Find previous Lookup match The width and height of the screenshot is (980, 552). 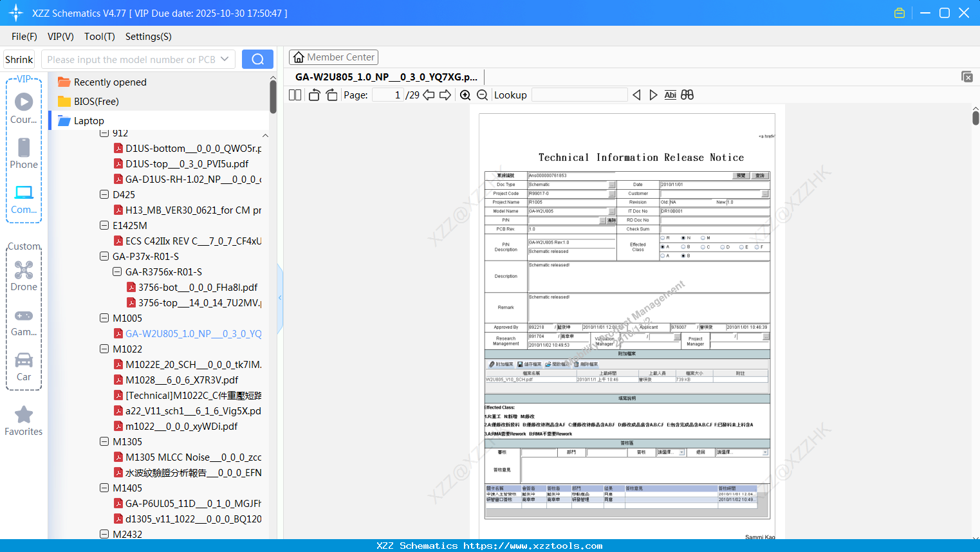tap(636, 95)
